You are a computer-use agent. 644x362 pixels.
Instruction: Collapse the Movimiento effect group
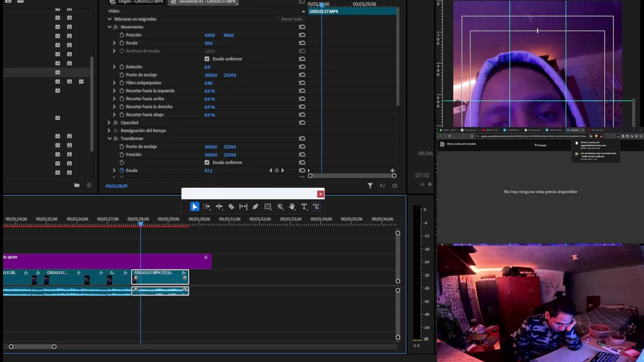click(109, 27)
